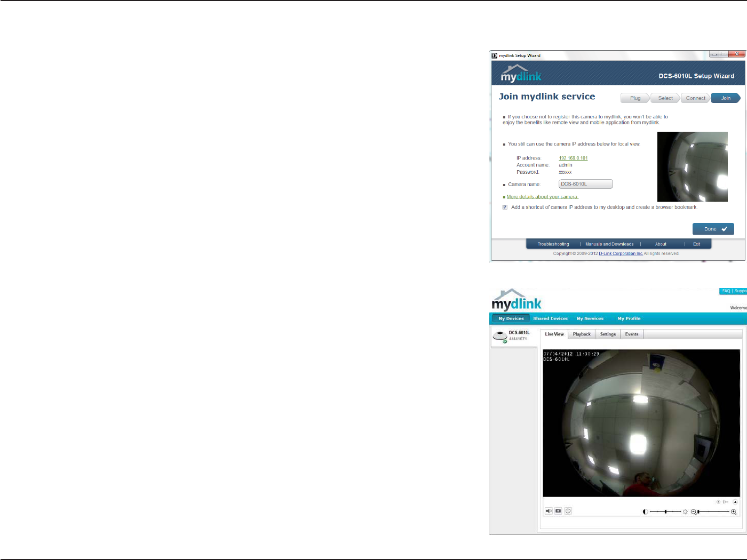Screen dimensions: 747x560
Task: Close the mydlink Setup Wizard window
Action: click(x=737, y=54)
